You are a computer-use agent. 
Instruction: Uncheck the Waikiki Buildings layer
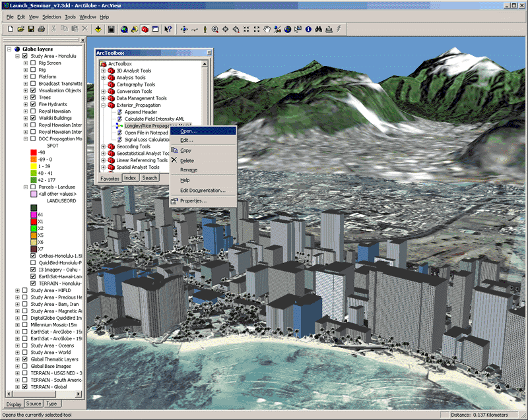click(33, 118)
